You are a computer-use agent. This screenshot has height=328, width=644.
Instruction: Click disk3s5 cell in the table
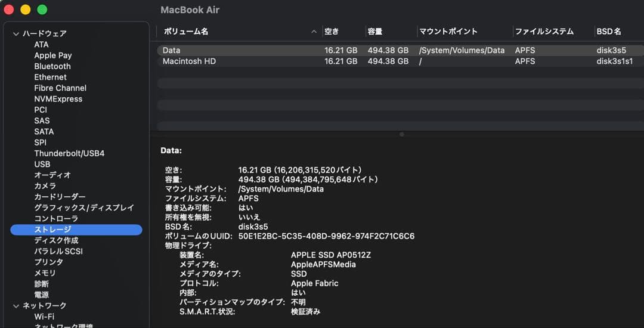(x=612, y=51)
